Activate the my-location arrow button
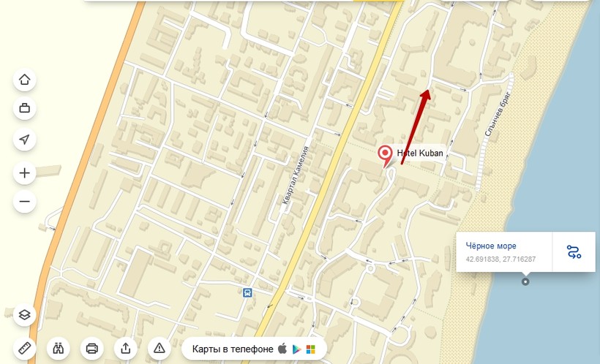This screenshot has width=600, height=364. pos(24,139)
